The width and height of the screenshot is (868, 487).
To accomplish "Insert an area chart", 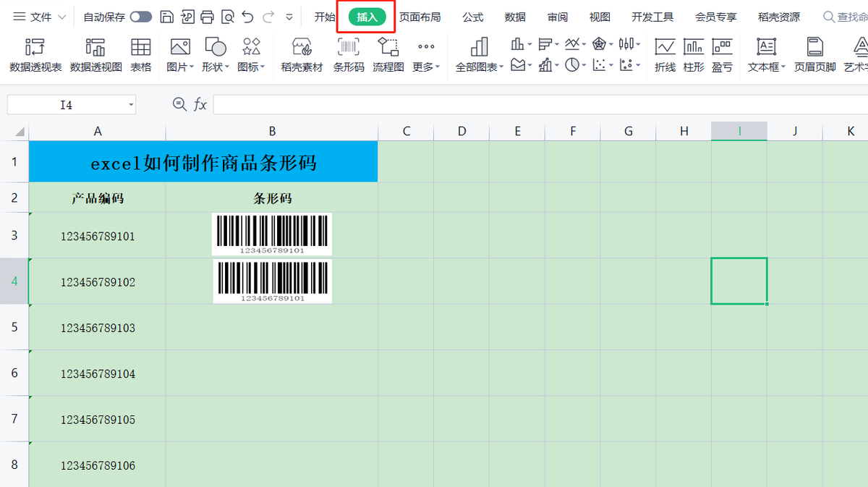I will pos(521,65).
